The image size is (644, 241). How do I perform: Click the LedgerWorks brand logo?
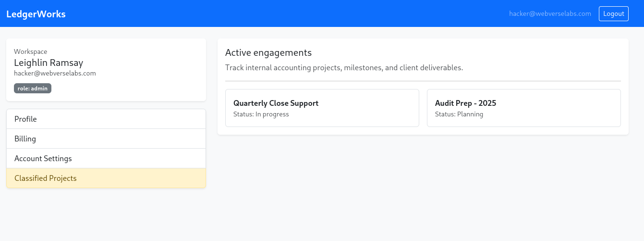36,14
